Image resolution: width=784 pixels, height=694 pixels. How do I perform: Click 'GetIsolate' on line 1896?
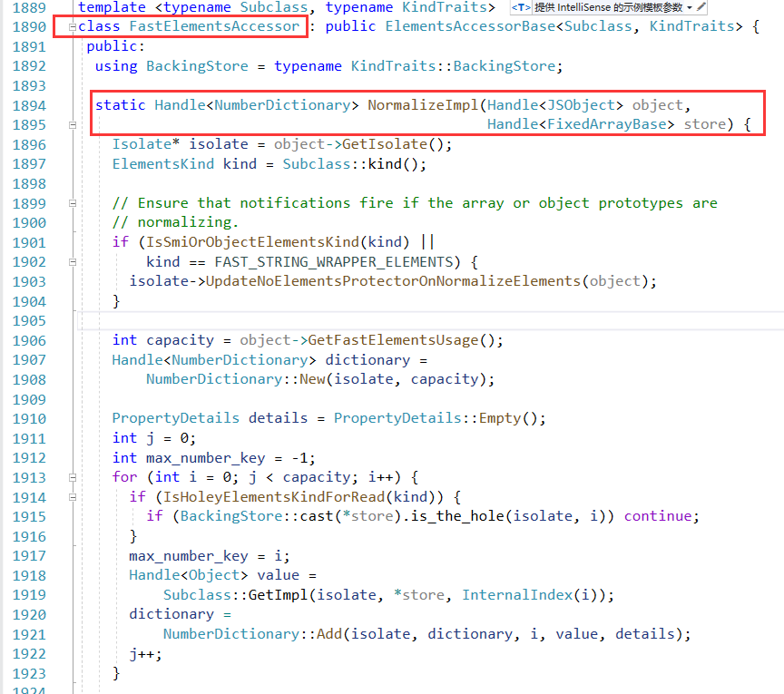(385, 144)
